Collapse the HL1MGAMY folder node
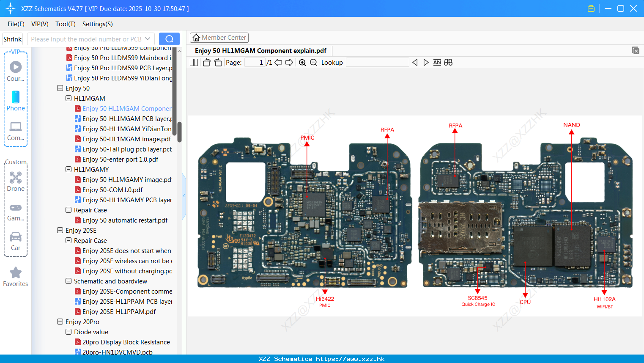 click(x=68, y=169)
